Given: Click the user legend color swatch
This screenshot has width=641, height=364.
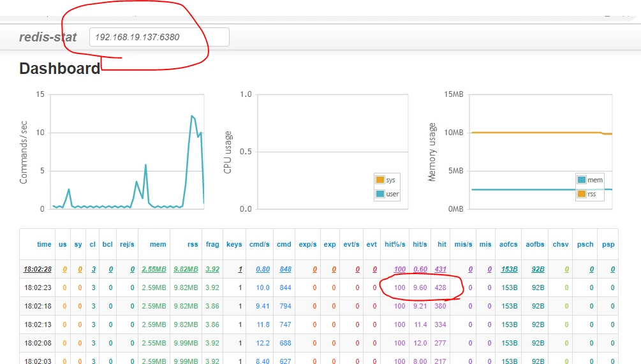Looking at the screenshot, I should (x=379, y=194).
